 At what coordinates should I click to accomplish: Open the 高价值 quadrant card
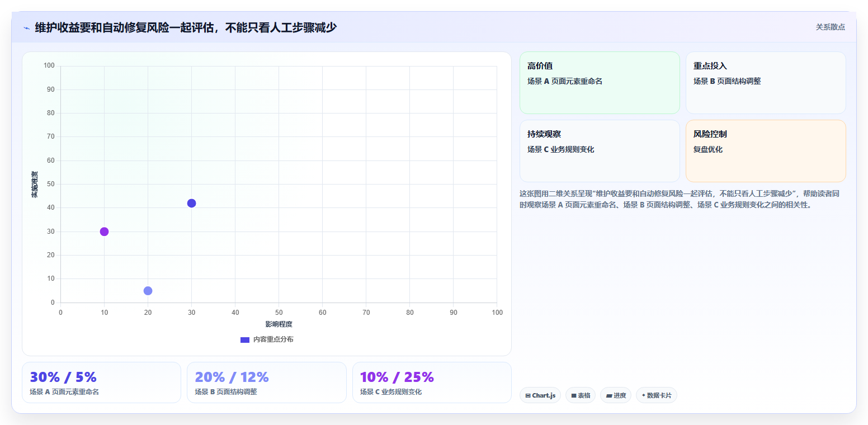[600, 83]
